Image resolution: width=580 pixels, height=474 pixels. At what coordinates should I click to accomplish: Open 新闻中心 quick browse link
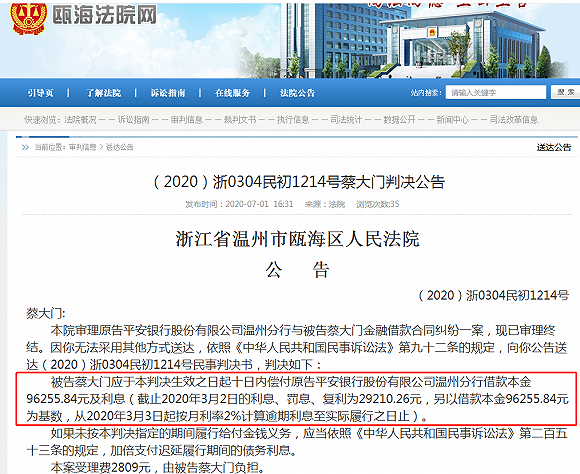coord(452,120)
